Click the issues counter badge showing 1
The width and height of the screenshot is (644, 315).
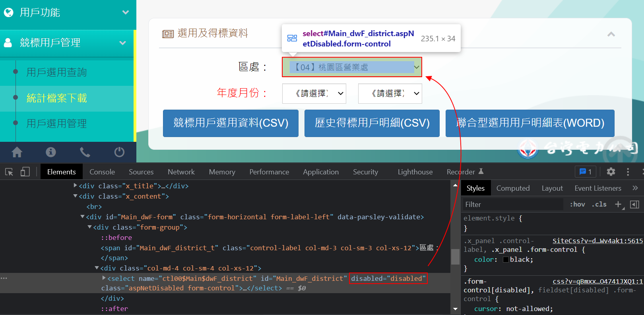[x=586, y=172]
